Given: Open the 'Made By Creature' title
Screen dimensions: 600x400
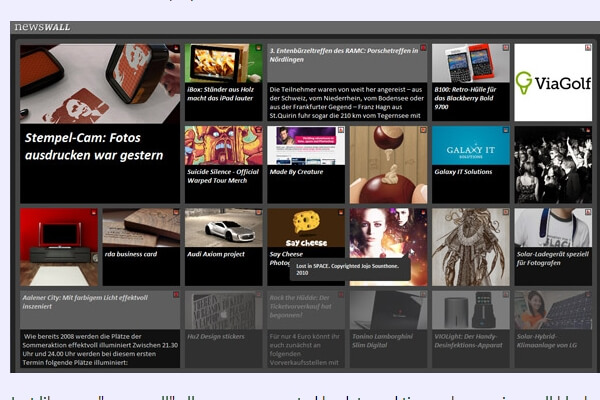Looking at the screenshot, I should (x=297, y=172).
